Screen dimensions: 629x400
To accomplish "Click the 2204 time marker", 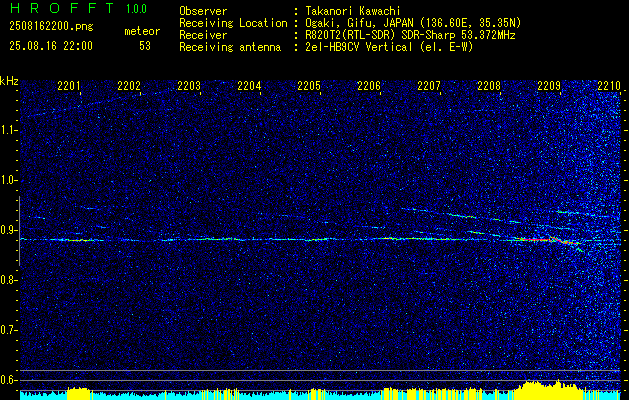I will pos(249,85).
